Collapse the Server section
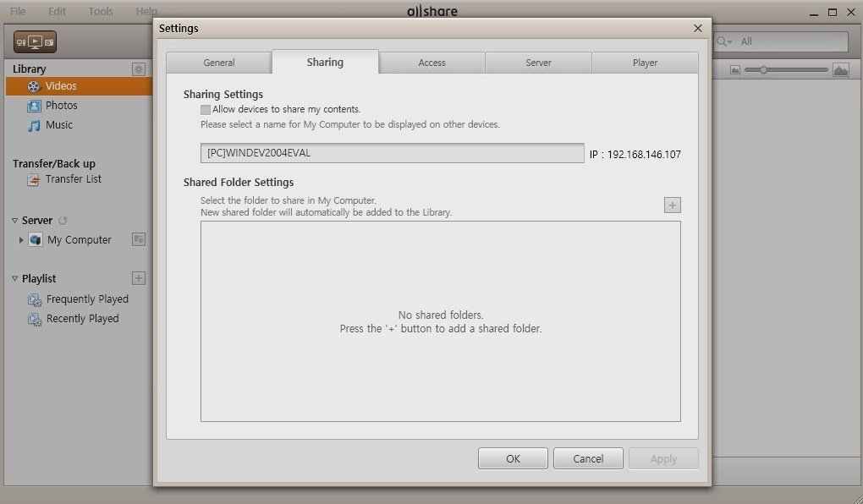This screenshot has height=504, width=863. coord(15,221)
